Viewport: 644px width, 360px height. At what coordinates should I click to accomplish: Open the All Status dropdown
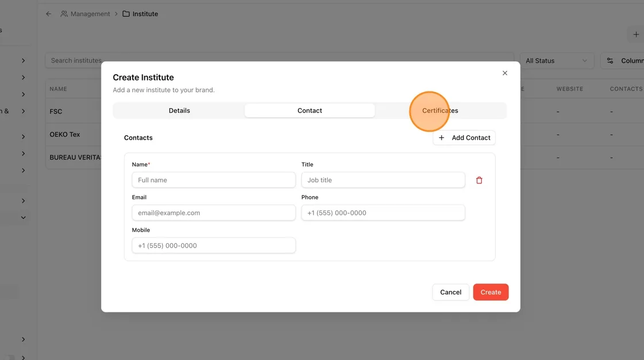[557, 61]
